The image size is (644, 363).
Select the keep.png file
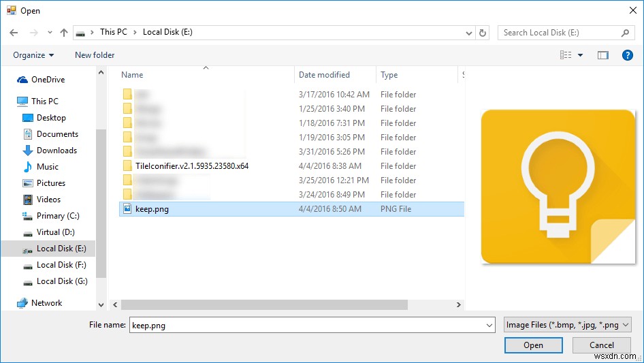pos(152,209)
